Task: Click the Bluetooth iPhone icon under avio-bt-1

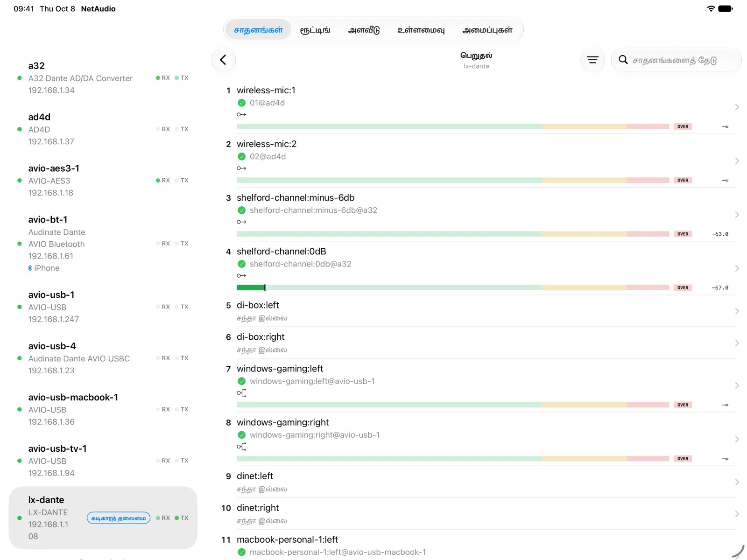Action: pyautogui.click(x=30, y=268)
